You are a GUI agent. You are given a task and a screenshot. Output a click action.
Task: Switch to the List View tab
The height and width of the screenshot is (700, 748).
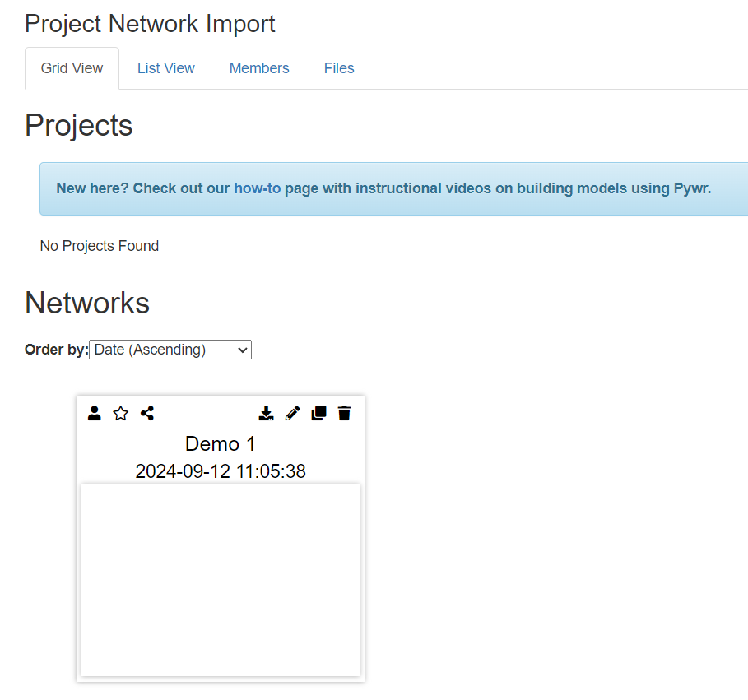pyautogui.click(x=165, y=68)
